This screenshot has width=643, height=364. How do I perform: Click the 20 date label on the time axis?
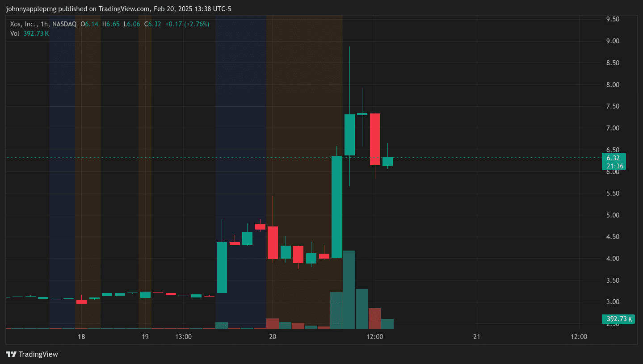tap(273, 337)
